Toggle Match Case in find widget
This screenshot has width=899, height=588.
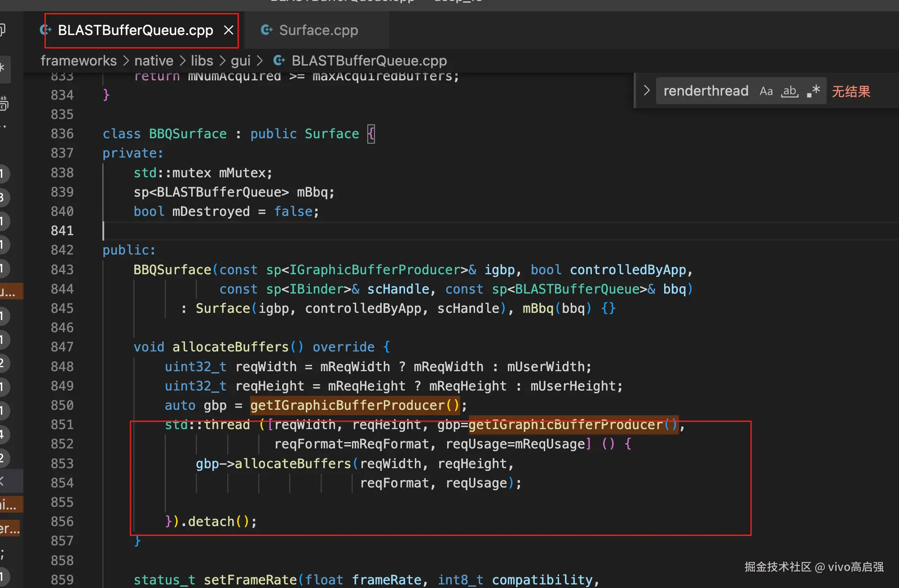coord(766,91)
